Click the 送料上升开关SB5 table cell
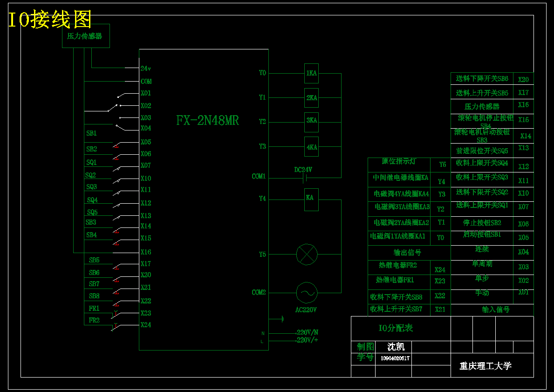The width and height of the screenshot is (554, 392). [x=482, y=93]
